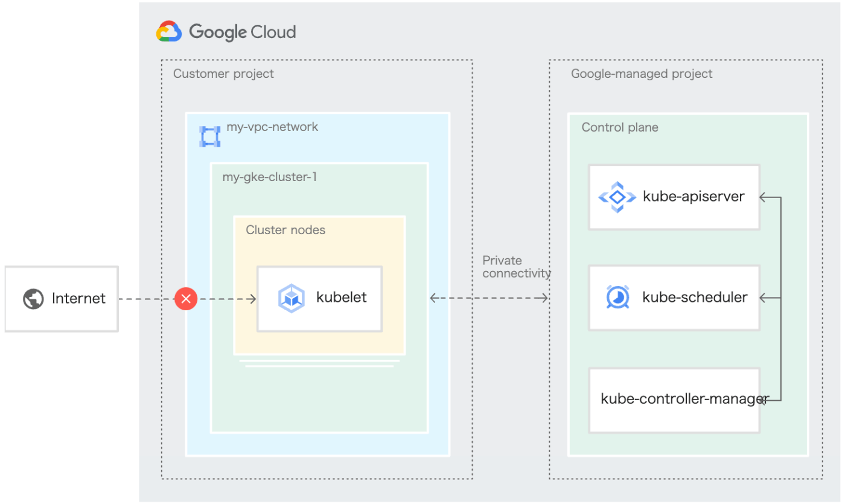Click the my-vpc-network VPC icon
Screen dimensions: 845x504
click(209, 136)
